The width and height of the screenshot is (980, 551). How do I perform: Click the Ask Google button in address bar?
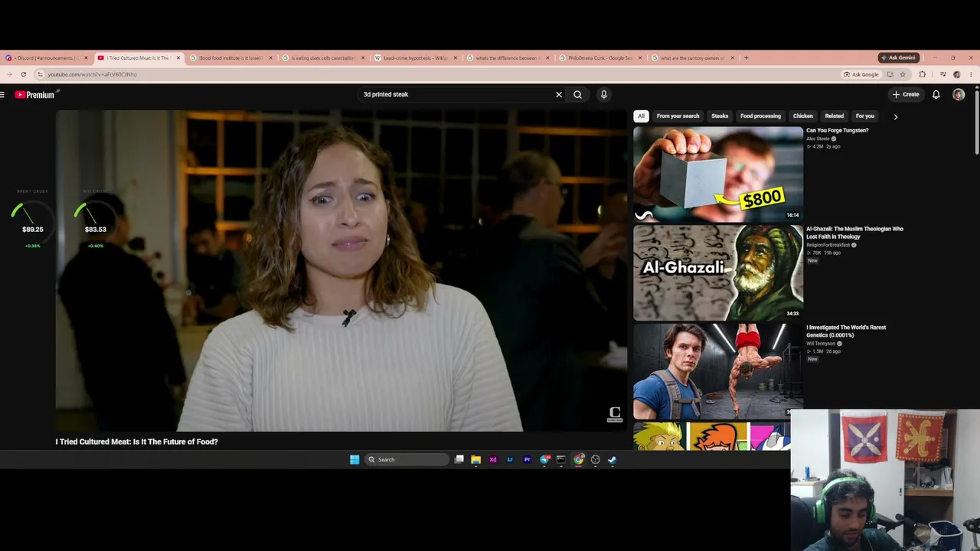pyautogui.click(x=861, y=75)
